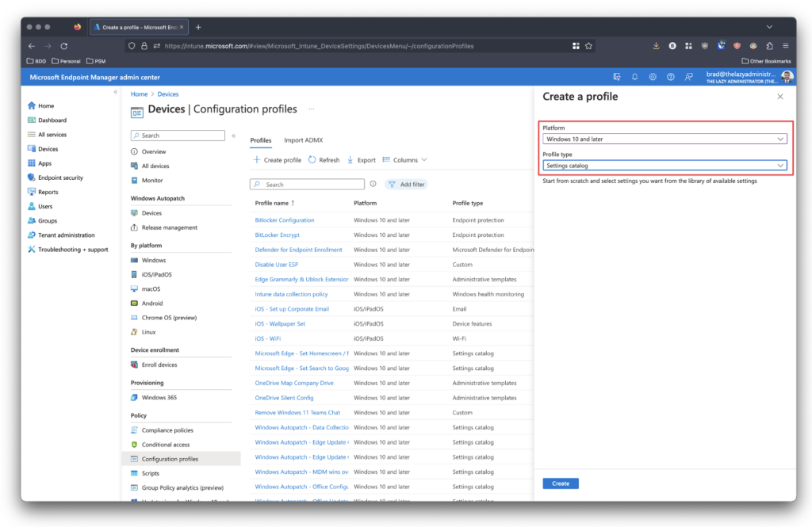The height and width of the screenshot is (527, 812).
Task: Open the Bitlocker Configuration profile link
Action: click(x=285, y=220)
